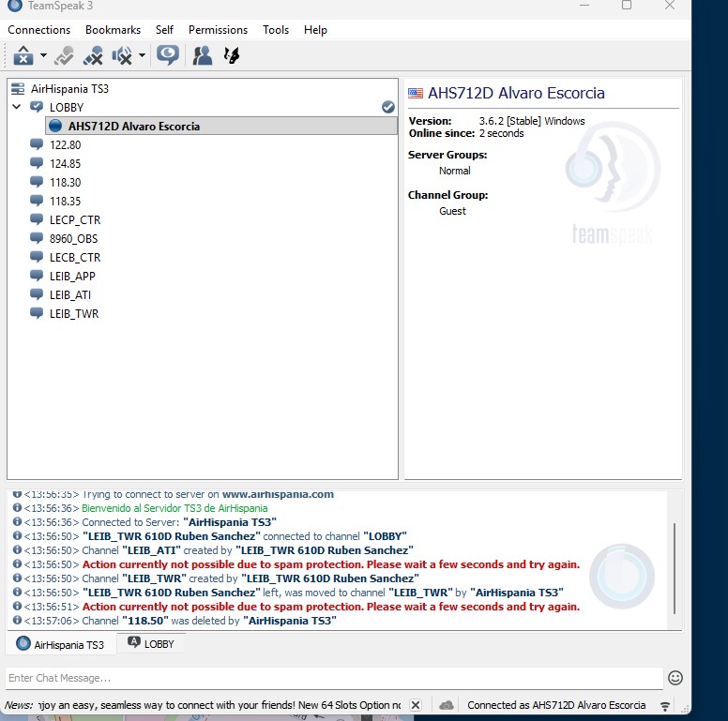Collapse the LOBBY channel tree
The image size is (728, 721).
(x=17, y=108)
